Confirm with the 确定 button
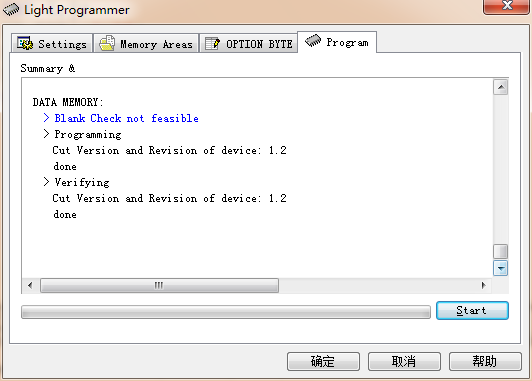Viewport: 532px width, 381px height. (x=323, y=361)
